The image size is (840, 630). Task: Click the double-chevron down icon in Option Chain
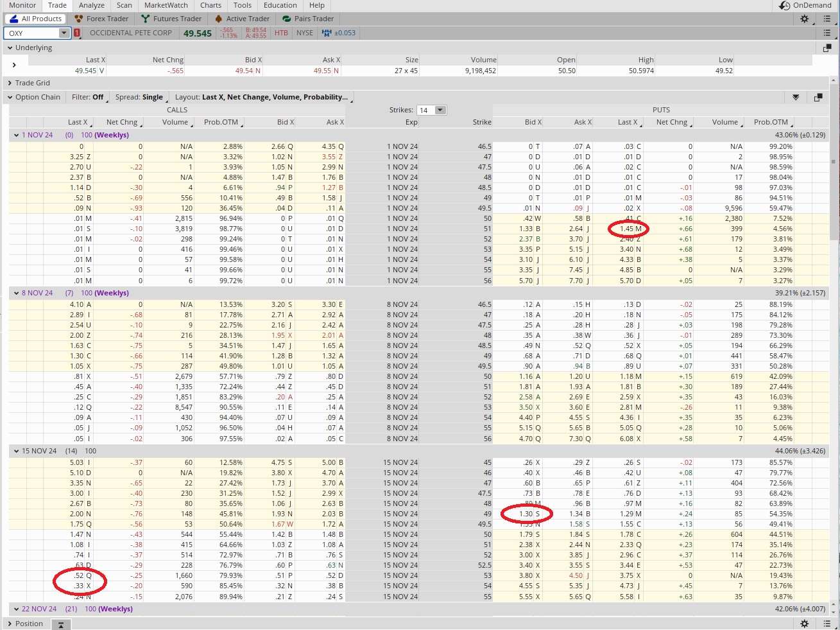(796, 98)
